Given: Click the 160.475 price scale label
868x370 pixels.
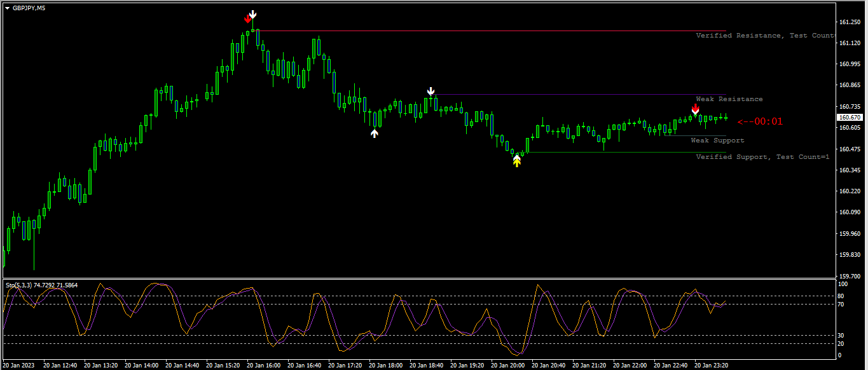Looking at the screenshot, I should (x=850, y=149).
